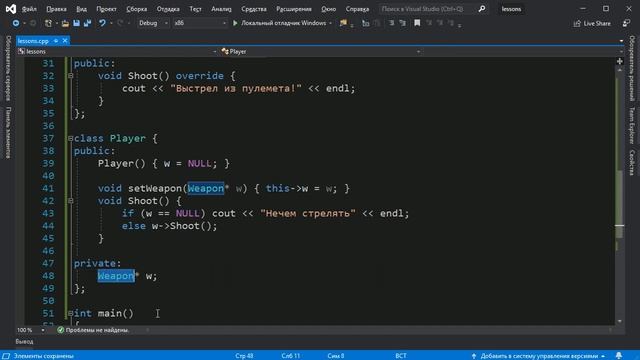Image resolution: width=640 pixels, height=360 pixels.
Task: Pin the lessons.cpp tab
Action: [56, 41]
